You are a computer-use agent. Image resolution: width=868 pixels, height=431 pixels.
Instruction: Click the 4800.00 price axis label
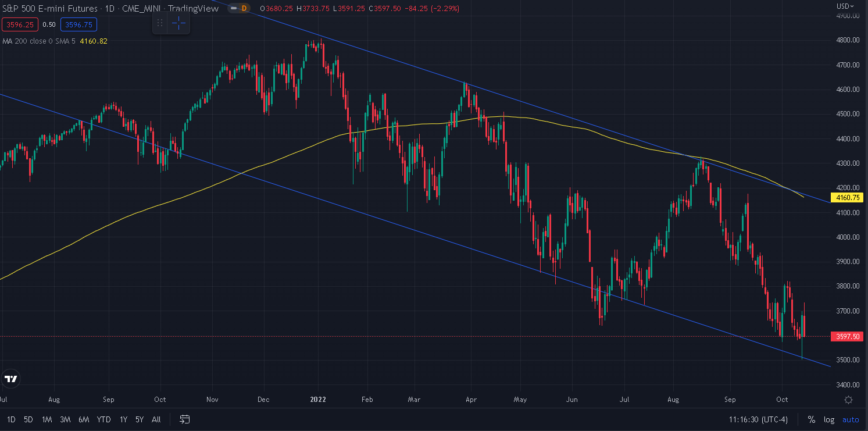coord(848,40)
